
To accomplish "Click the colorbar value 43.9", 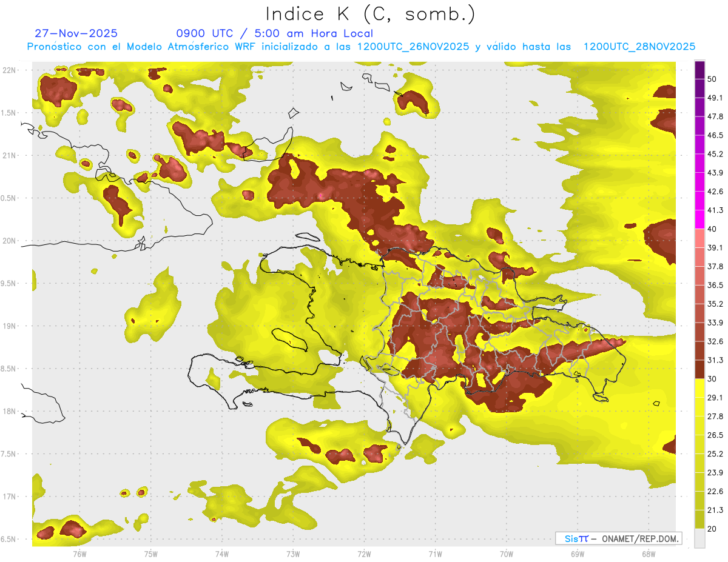I will (715, 173).
